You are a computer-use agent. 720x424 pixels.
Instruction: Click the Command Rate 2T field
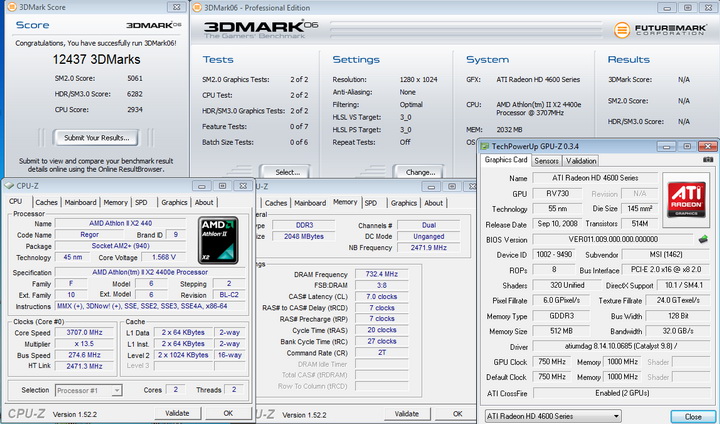[381, 353]
